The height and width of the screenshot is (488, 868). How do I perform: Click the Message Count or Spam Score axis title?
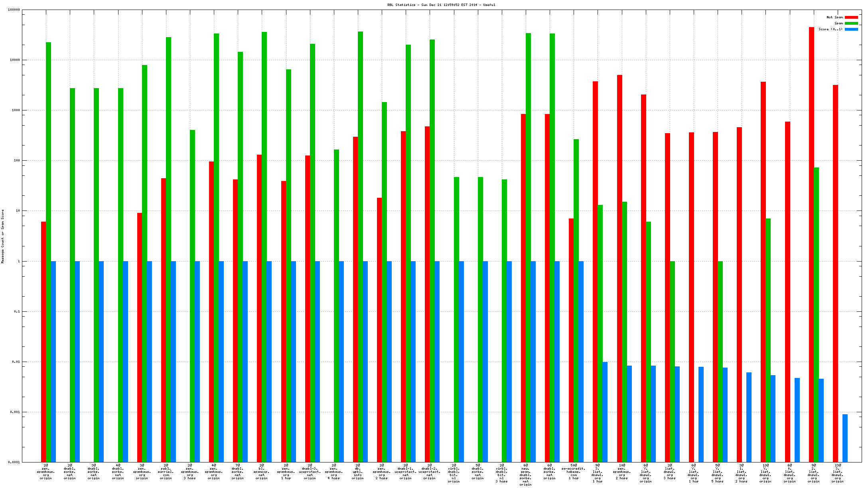point(3,236)
